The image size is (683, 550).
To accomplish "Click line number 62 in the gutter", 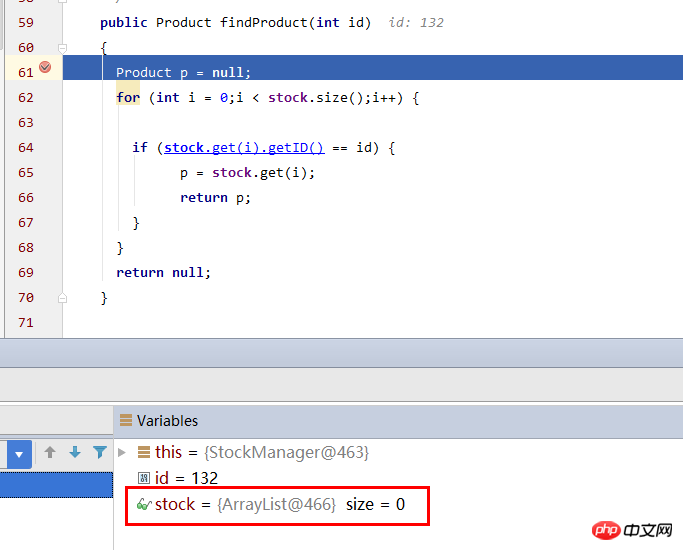I will click(x=26, y=98).
